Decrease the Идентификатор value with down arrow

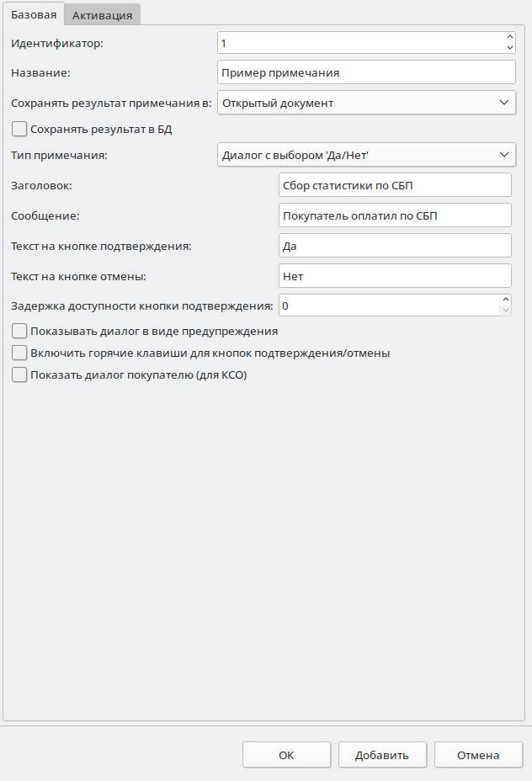point(510,48)
